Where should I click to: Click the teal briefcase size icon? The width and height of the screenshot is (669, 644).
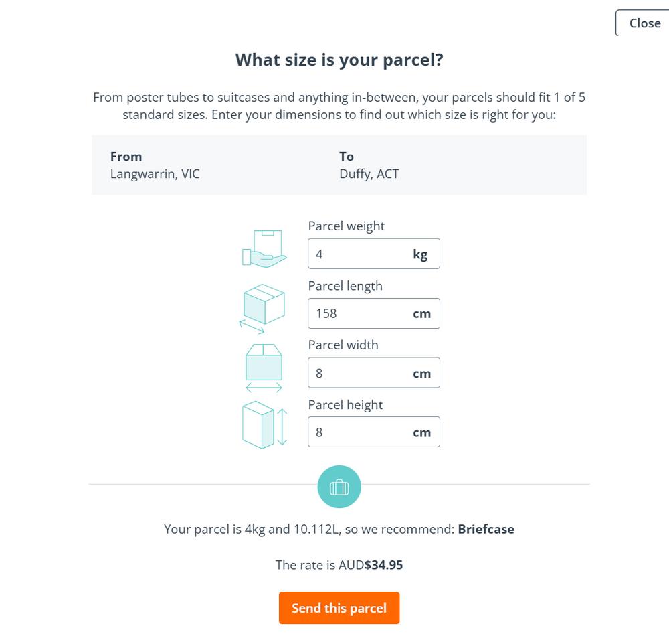pyautogui.click(x=339, y=487)
